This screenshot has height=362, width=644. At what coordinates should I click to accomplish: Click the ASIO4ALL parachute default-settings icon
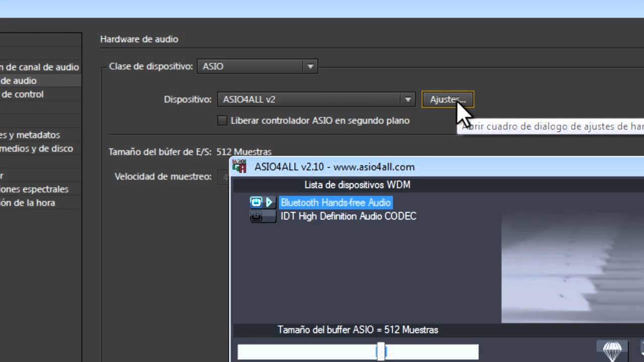click(612, 351)
